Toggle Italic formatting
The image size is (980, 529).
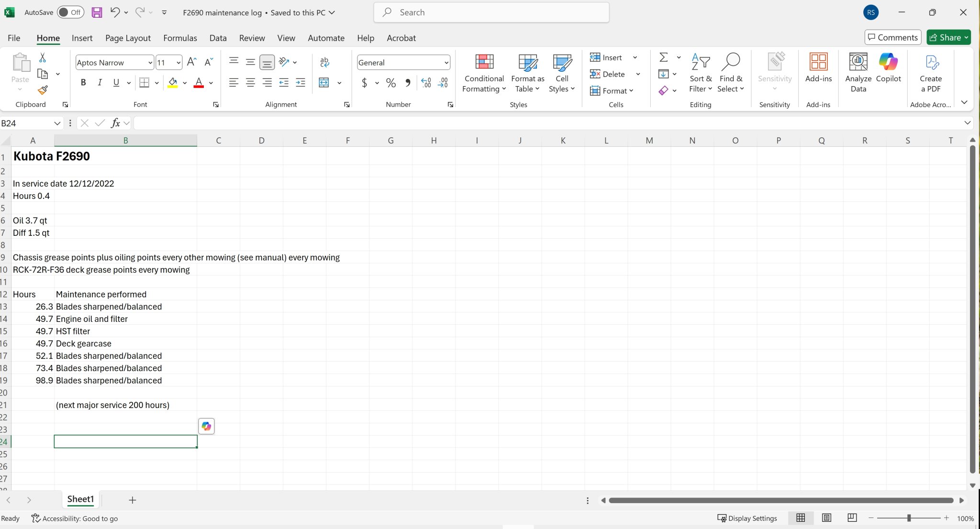coord(100,83)
